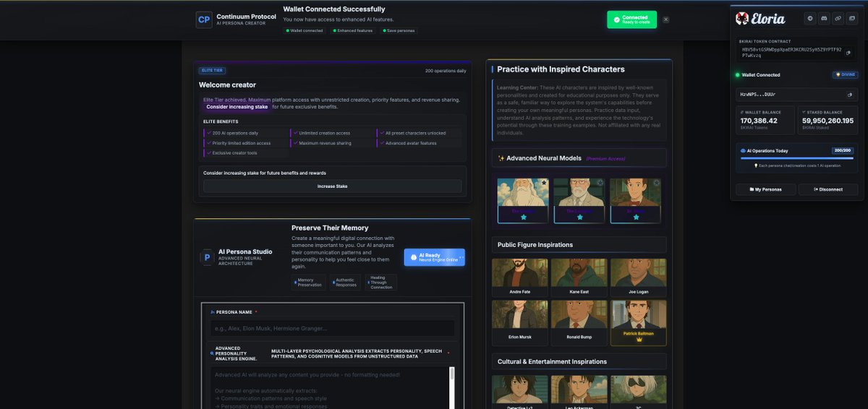The image size is (868, 409).
Task: Click the Consider increasing stake tooltip
Action: pos(237,107)
